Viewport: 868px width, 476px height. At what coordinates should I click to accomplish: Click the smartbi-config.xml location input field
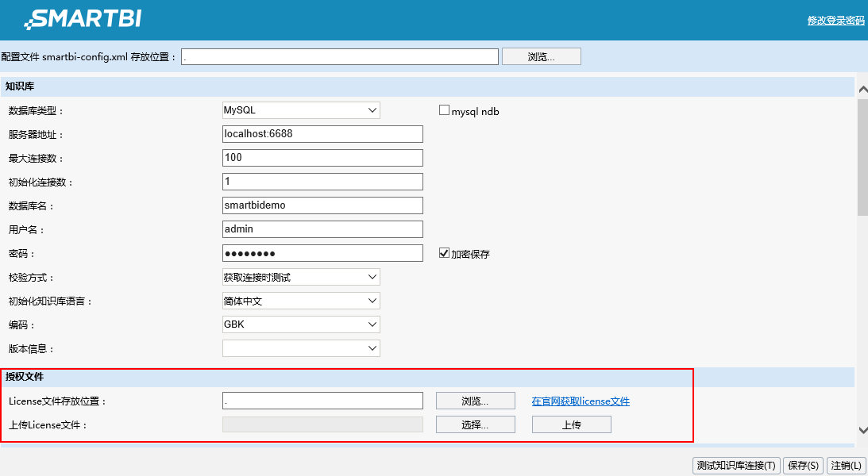click(x=340, y=56)
